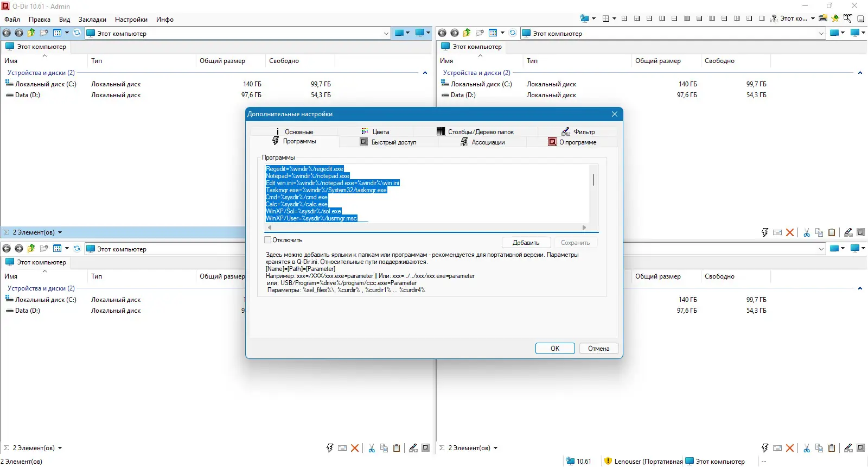Open the Файл menu
868x467 pixels.
pos(12,19)
